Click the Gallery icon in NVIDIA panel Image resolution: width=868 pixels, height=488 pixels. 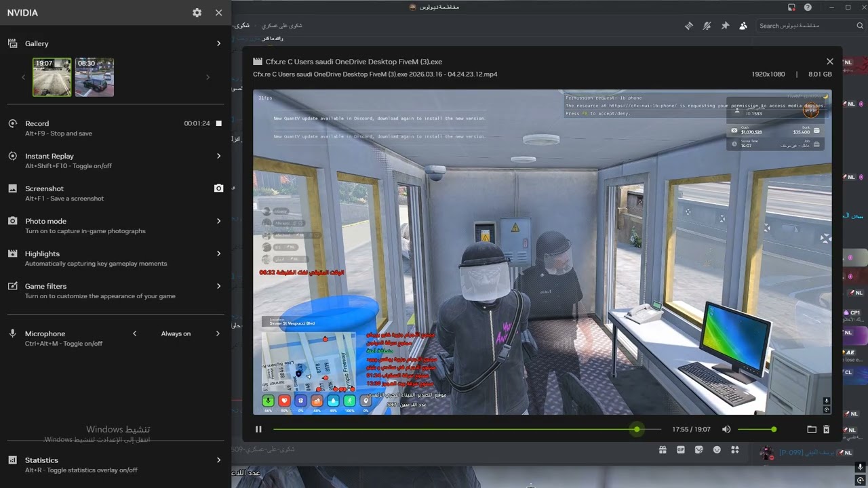coord(12,43)
